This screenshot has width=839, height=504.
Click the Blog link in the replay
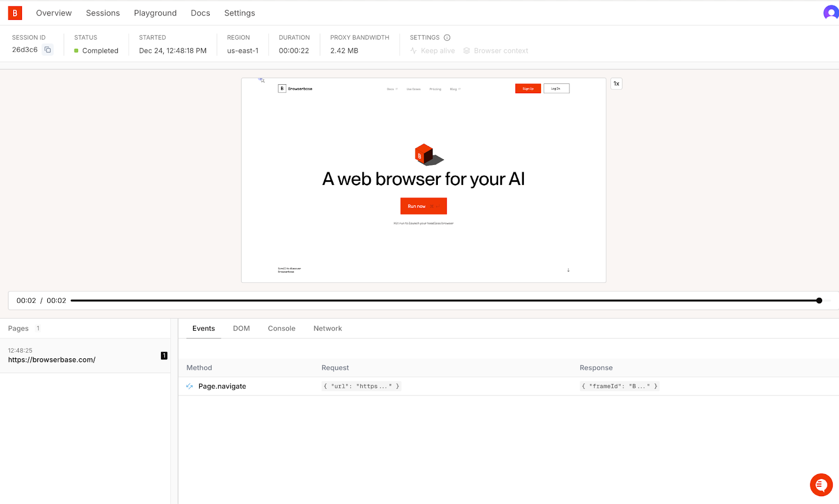click(x=455, y=89)
